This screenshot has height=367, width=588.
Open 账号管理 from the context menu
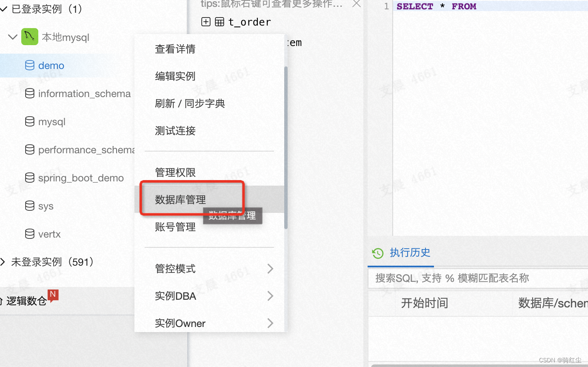[x=175, y=227]
